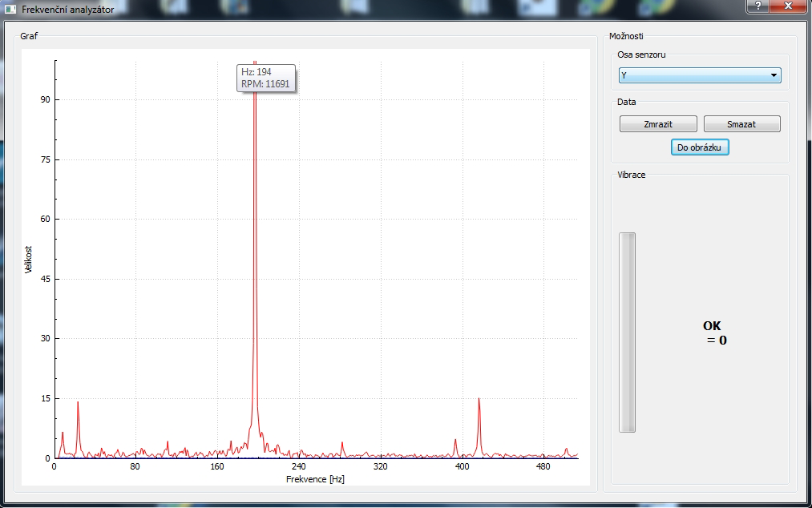Click the Hz 194 RPM tooltip
Image resolution: width=812 pixels, height=508 pixels.
pyautogui.click(x=265, y=78)
